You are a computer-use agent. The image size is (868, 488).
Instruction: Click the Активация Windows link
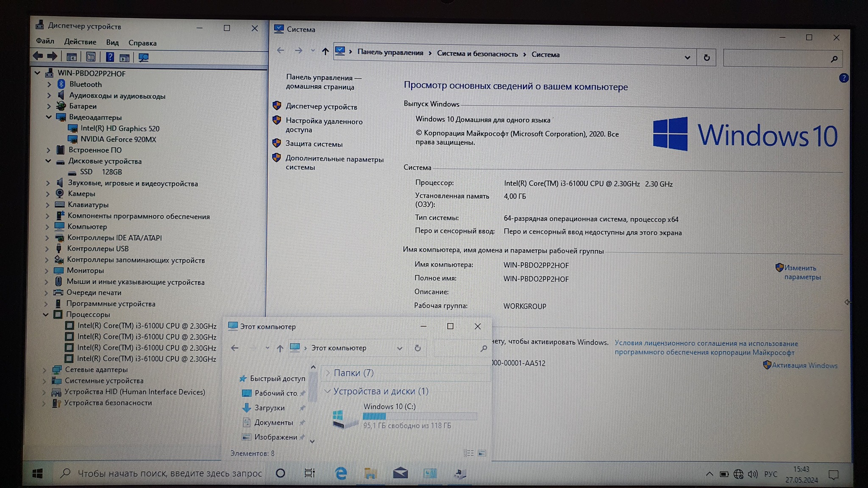(804, 365)
